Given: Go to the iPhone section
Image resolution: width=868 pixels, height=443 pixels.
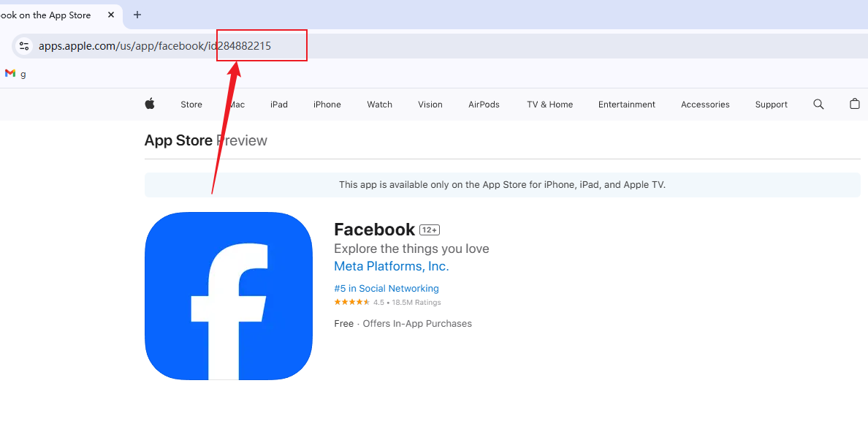Looking at the screenshot, I should [x=327, y=105].
